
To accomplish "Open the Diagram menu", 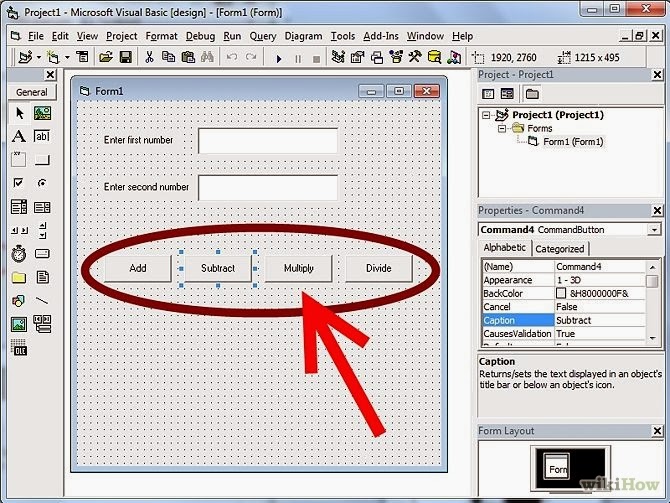I will [303, 36].
